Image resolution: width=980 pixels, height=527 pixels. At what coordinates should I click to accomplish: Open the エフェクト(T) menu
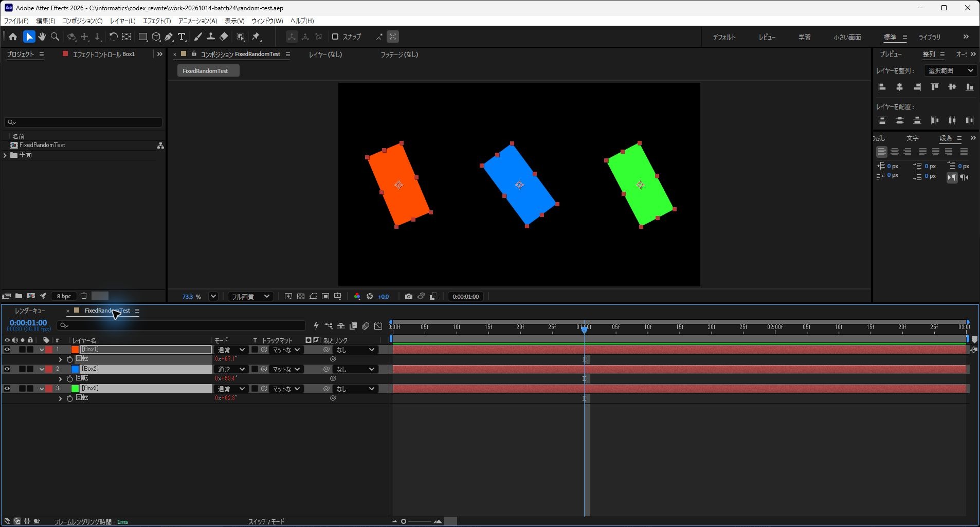coord(156,21)
